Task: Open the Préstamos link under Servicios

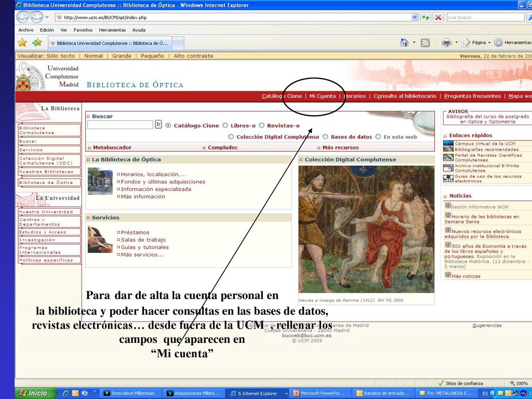Action: [x=135, y=232]
